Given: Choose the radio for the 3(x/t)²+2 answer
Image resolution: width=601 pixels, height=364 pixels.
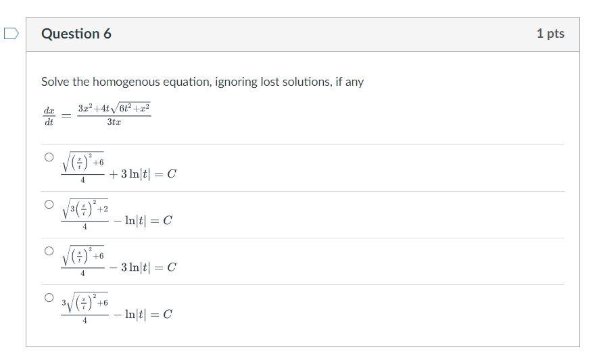Looking at the screenshot, I should pyautogui.click(x=49, y=204).
